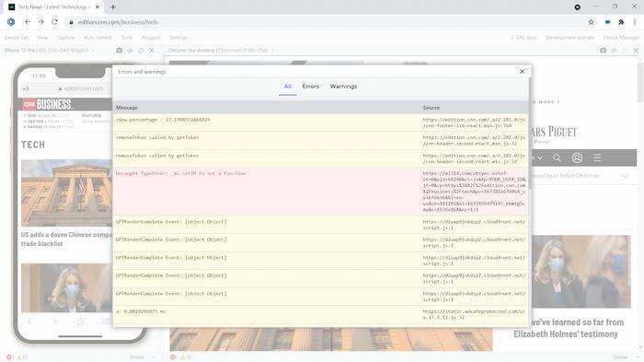Open the Chinese companies blacklist headline on phone

[x=66, y=239]
